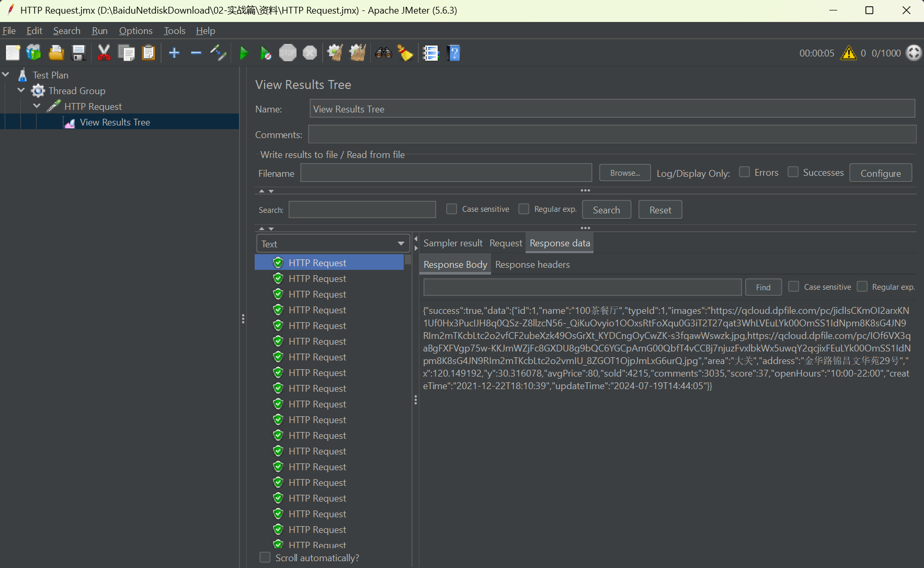Open the Function Helper dialog icon
Screen dimensions: 924x568
click(430, 53)
